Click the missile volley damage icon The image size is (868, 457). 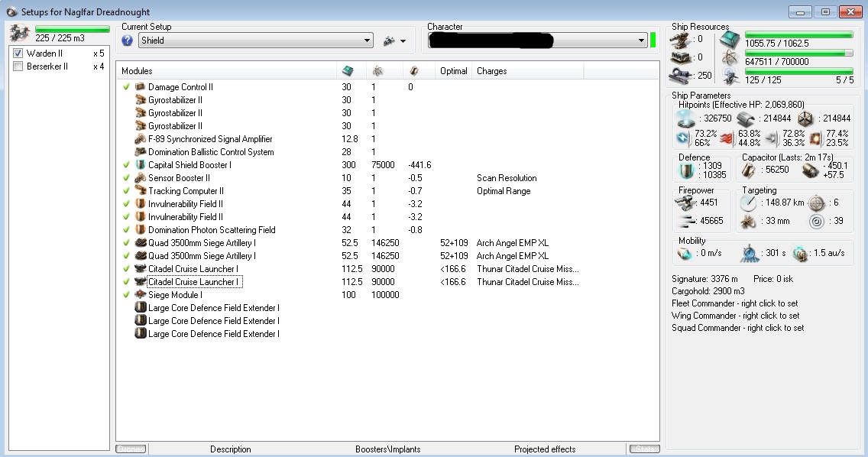click(x=686, y=221)
